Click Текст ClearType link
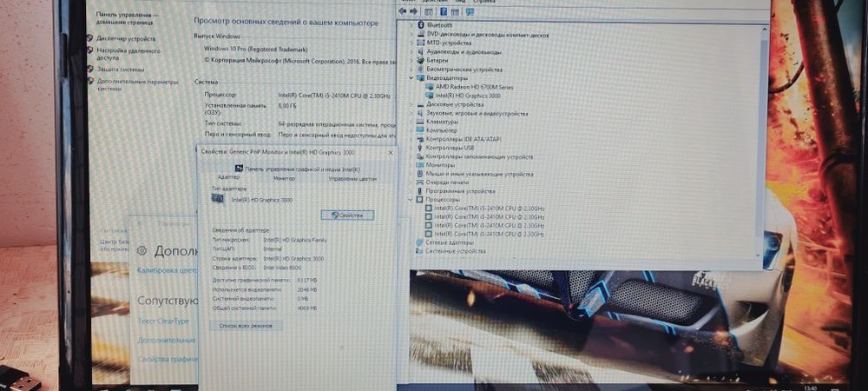The height and width of the screenshot is (391, 868). coord(163,321)
